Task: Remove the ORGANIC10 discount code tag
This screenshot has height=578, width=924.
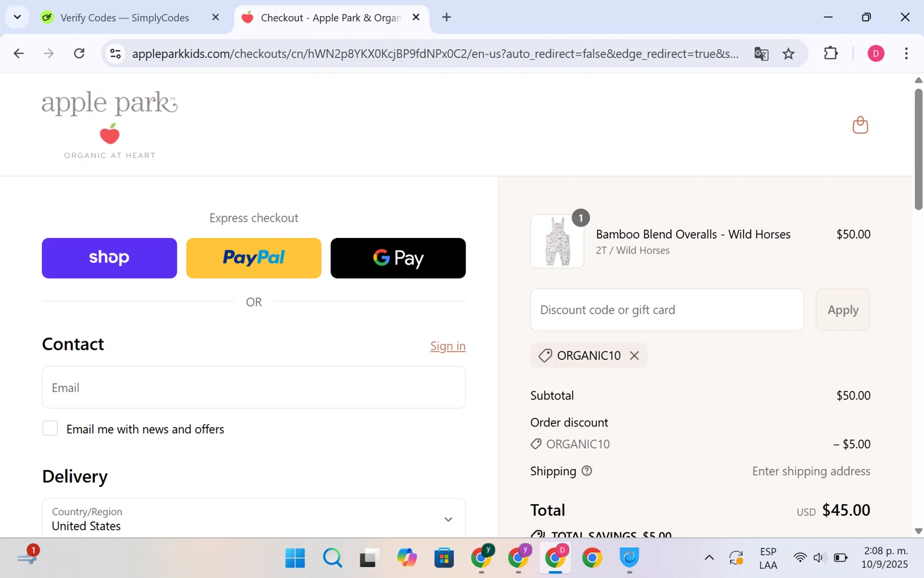Action: click(x=634, y=356)
